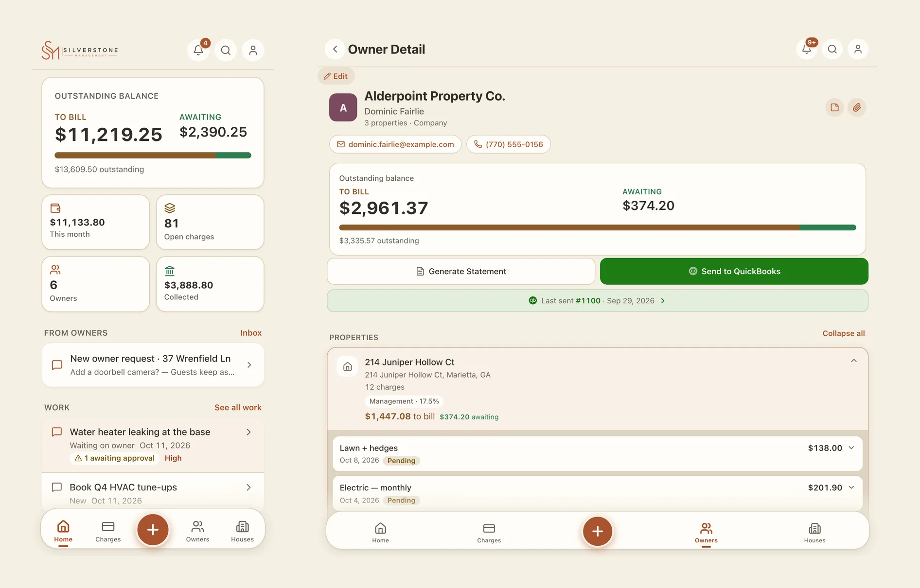Click the (770) 555-0156 phone chip
The width and height of the screenshot is (920, 588).
[x=509, y=144]
